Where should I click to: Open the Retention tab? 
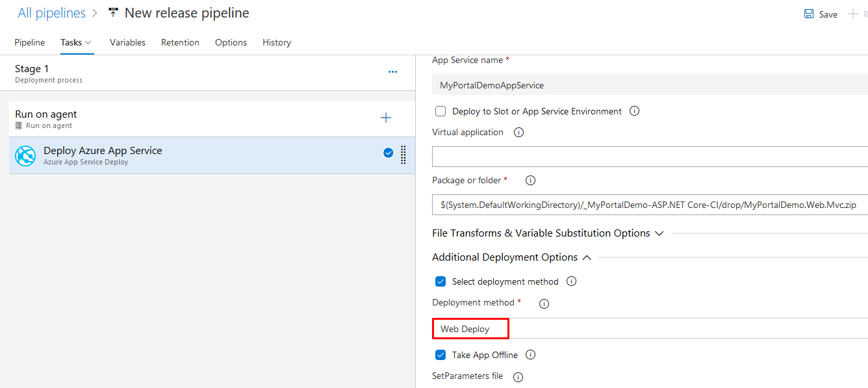(180, 42)
